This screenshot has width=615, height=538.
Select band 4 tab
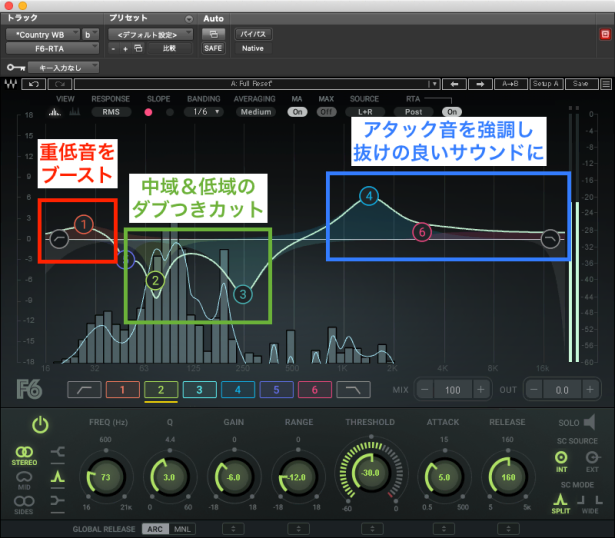tap(238, 390)
